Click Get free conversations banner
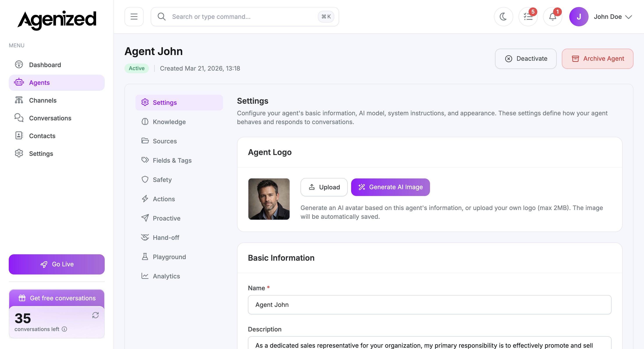644x349 pixels. (x=57, y=298)
